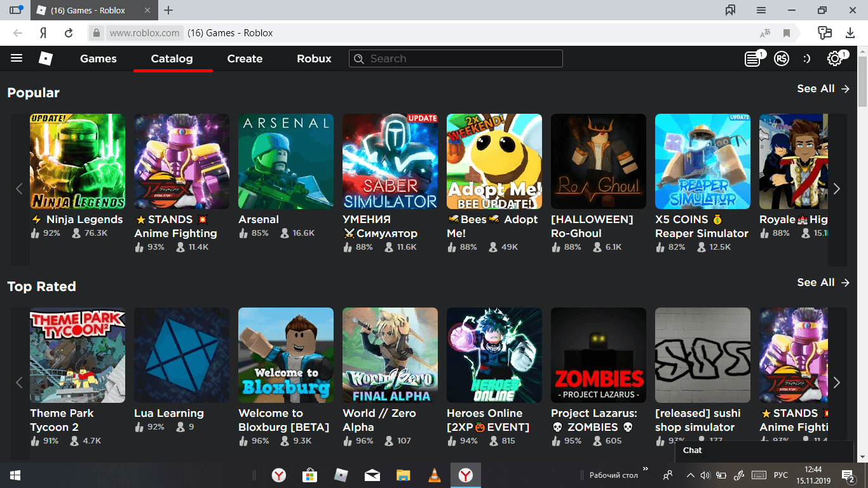The image size is (868, 488).
Task: Click the Roblox logo home icon
Action: coord(46,58)
